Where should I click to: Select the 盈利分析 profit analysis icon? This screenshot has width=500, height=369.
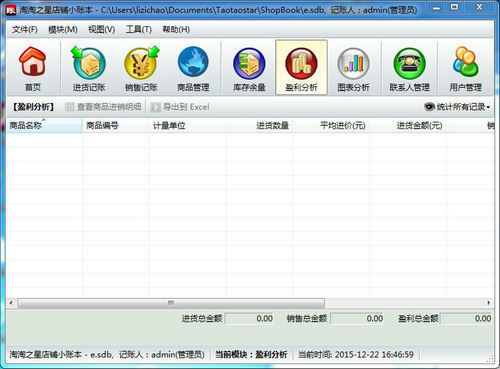301,68
